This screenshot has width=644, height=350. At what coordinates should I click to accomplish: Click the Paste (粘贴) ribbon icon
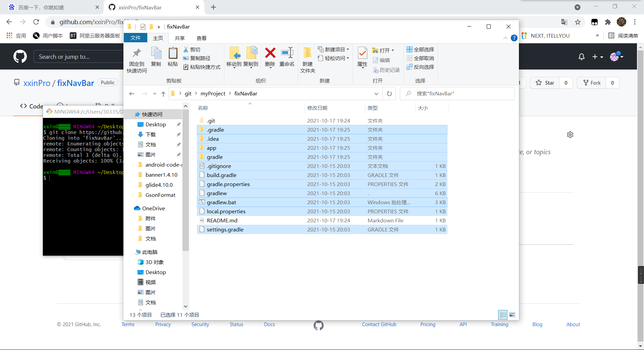[x=173, y=56]
